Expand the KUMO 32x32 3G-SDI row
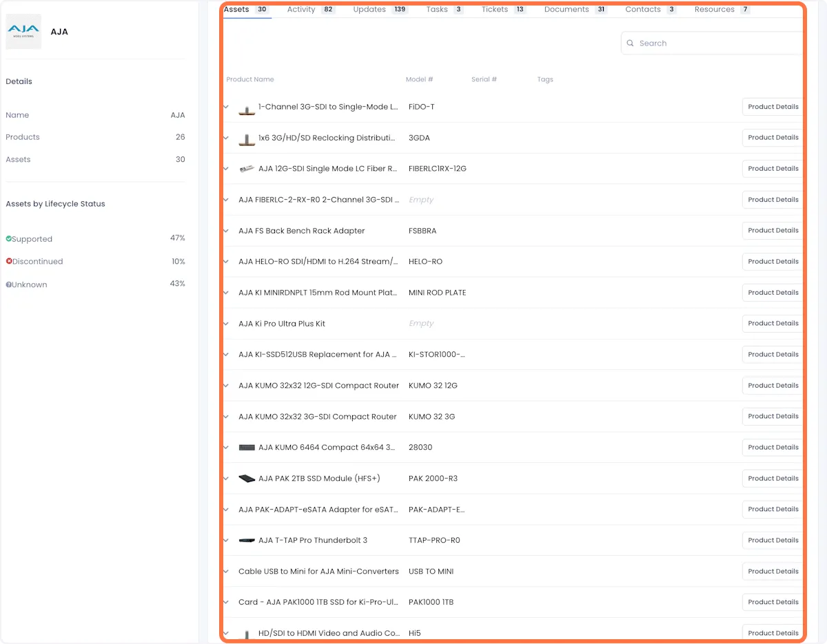The image size is (827, 644). (226, 417)
